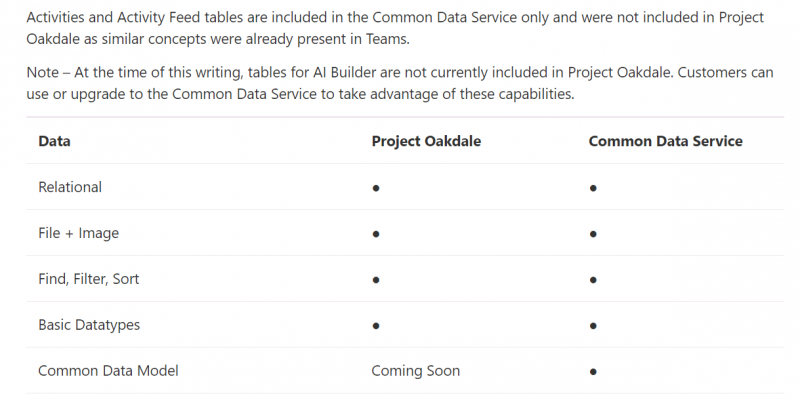The height and width of the screenshot is (400, 800).
Task: Select the Project Oakdale column header
Action: coord(426,141)
